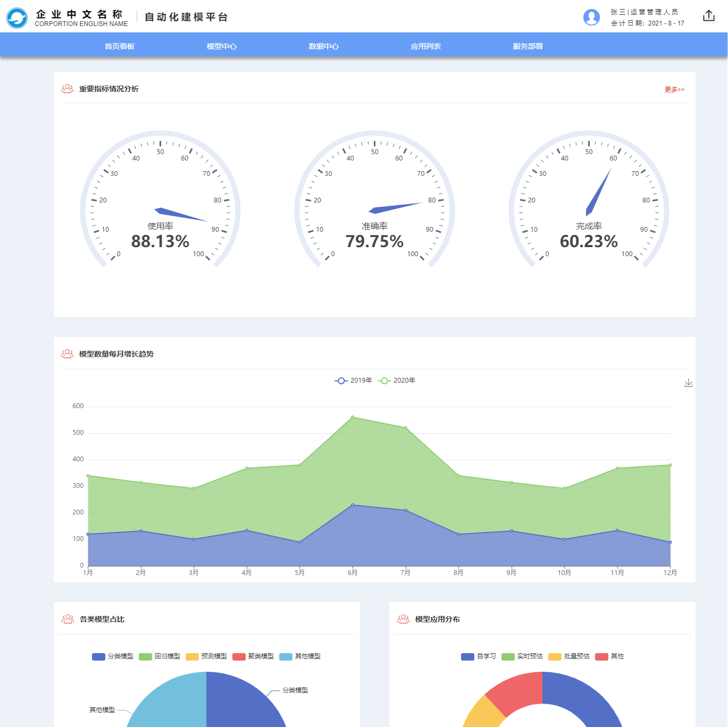Click the 聚类模型 red color swatch

[x=239, y=657]
